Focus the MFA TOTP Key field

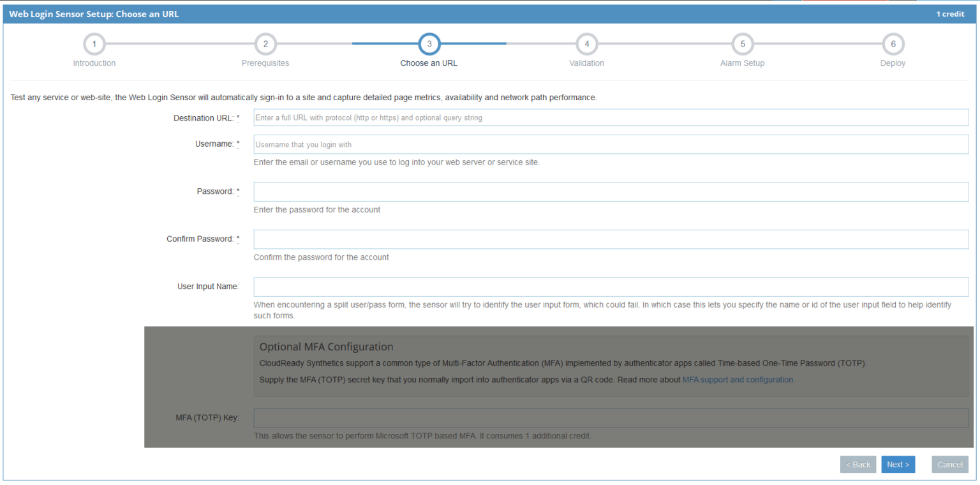point(611,417)
